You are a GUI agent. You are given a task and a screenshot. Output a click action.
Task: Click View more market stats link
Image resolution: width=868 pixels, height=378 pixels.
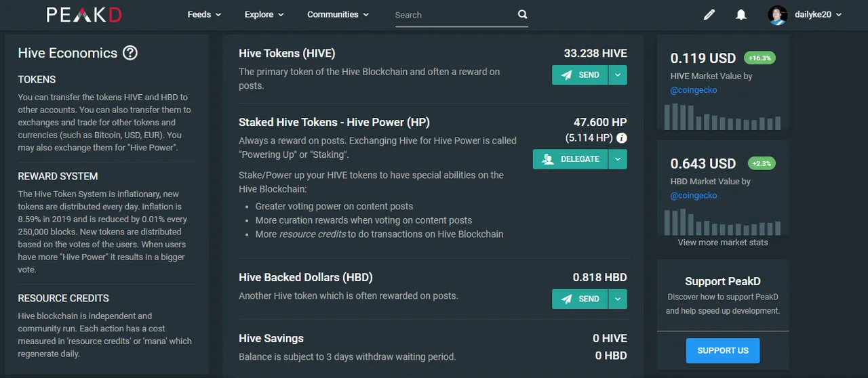coord(723,243)
